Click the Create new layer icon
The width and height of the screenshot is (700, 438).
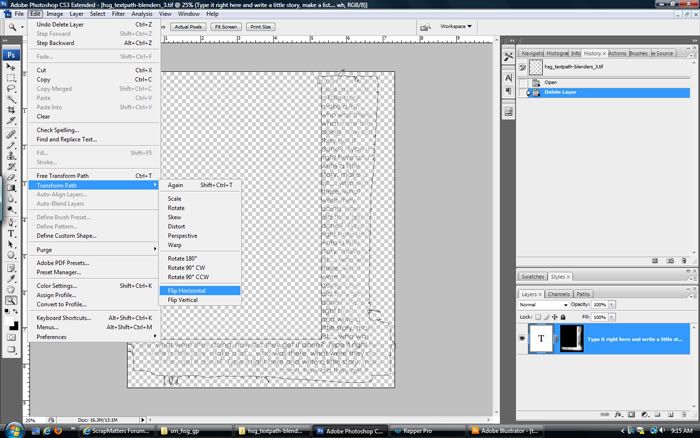[671, 413]
